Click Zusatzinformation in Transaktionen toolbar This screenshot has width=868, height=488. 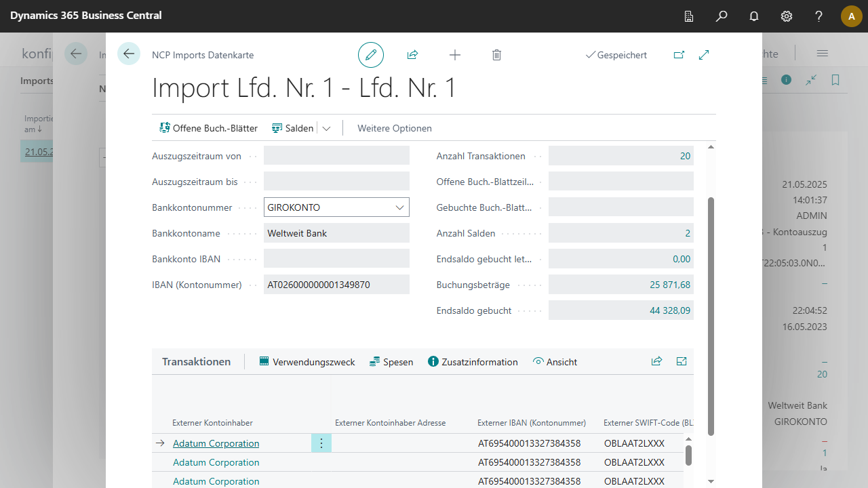(x=473, y=362)
